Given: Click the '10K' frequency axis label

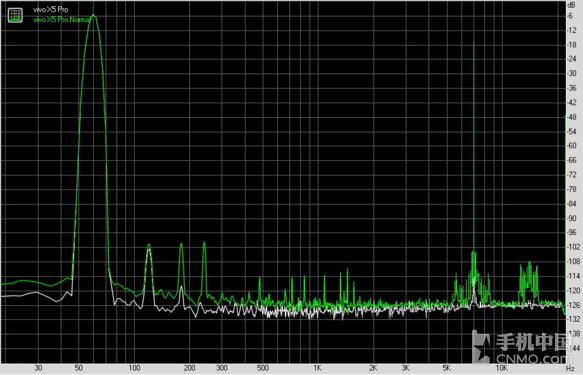Looking at the screenshot, I should pos(501,368).
